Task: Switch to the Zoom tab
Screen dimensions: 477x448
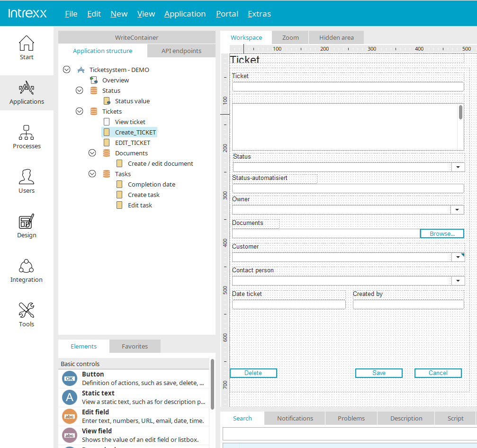Action: click(x=290, y=37)
